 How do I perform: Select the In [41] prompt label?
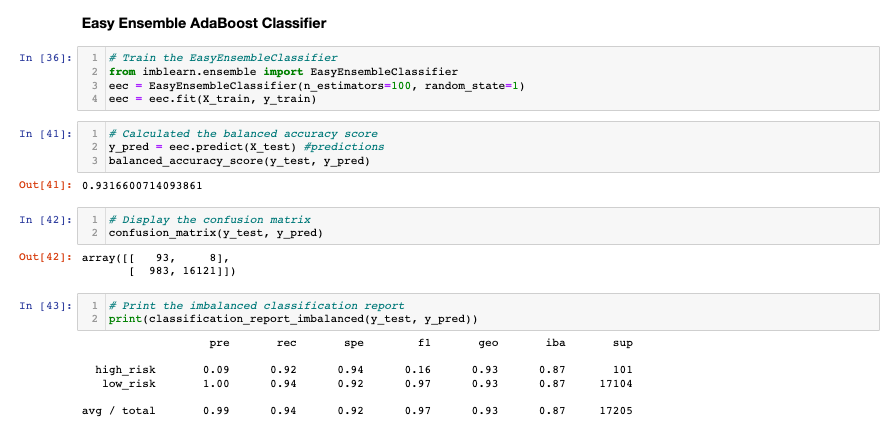pos(45,134)
